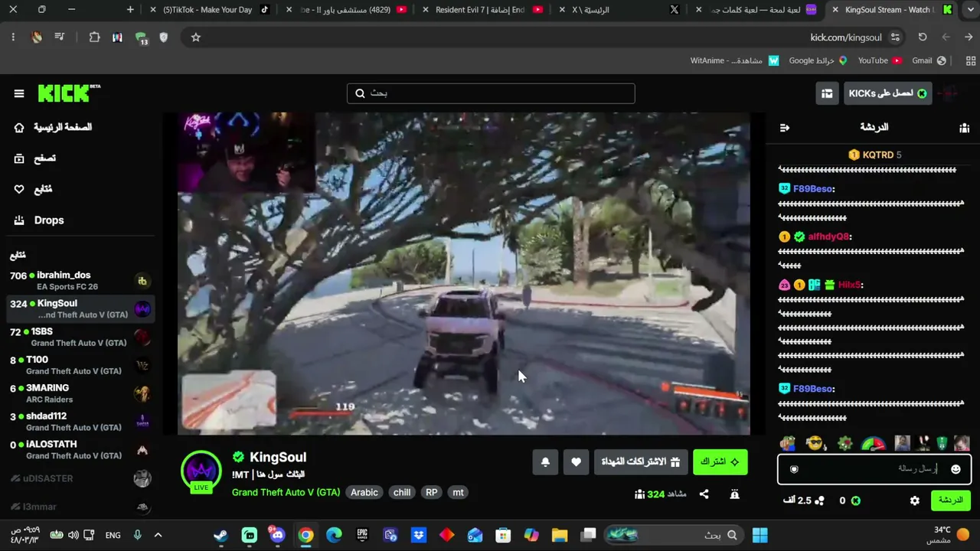
Task: Open Steam from the taskbar
Action: (x=220, y=535)
